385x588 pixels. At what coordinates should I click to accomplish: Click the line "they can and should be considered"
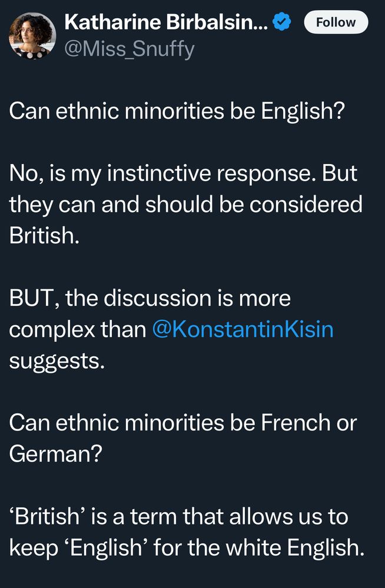pos(185,205)
